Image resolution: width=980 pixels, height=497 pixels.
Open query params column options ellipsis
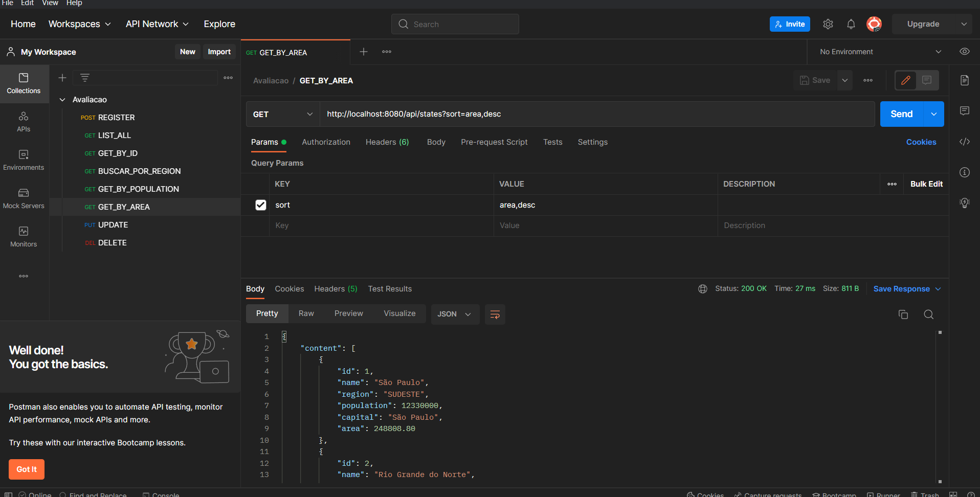pyautogui.click(x=892, y=184)
